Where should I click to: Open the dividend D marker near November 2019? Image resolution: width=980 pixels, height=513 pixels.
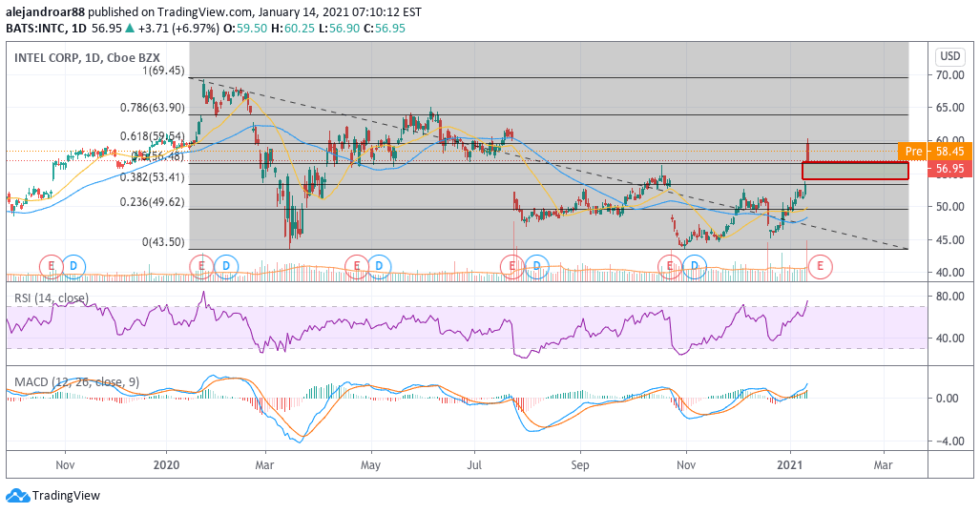pyautogui.click(x=73, y=267)
